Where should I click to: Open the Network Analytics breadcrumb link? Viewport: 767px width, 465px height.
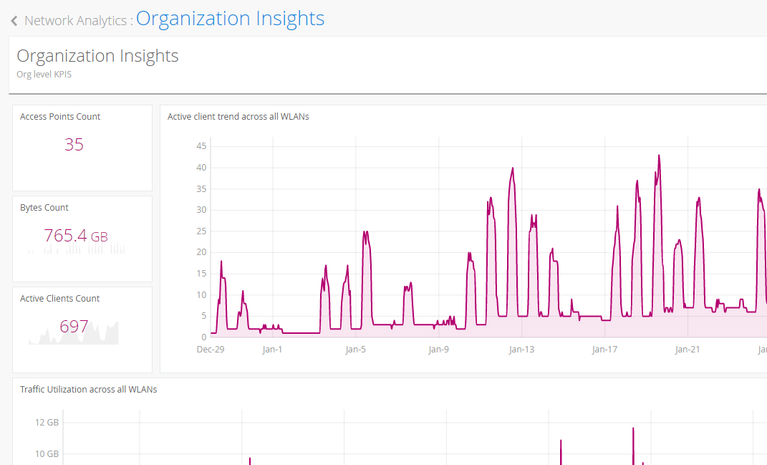coord(76,21)
